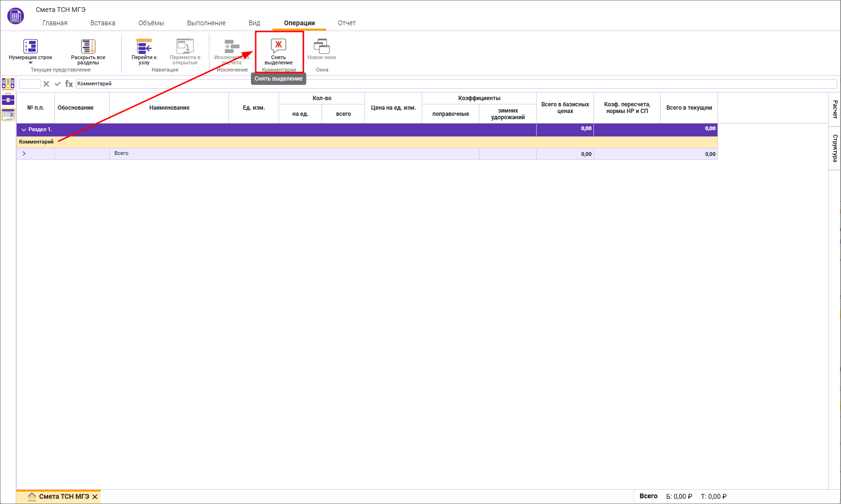The image size is (841, 504).
Task: Open Новое окно from ribbon
Action: pyautogui.click(x=322, y=47)
